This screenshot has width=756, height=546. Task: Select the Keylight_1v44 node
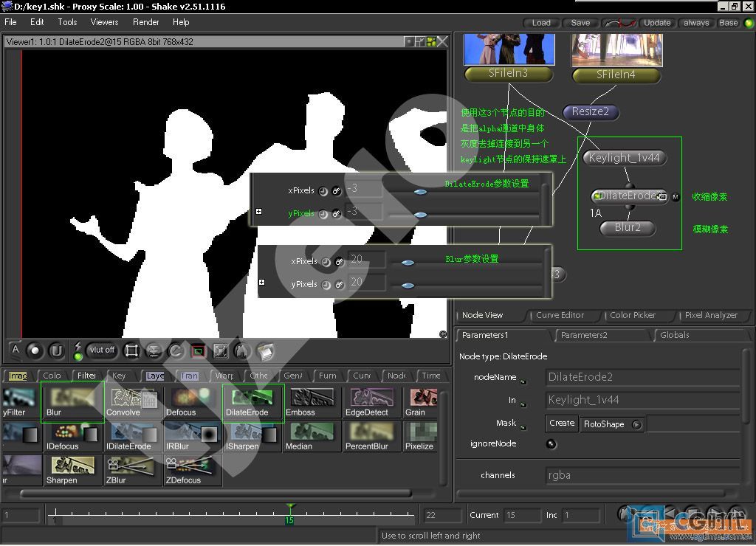(x=624, y=158)
